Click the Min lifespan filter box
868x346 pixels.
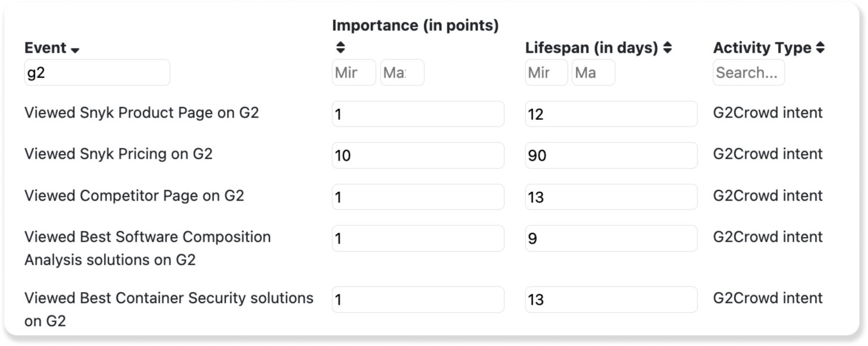pos(546,72)
